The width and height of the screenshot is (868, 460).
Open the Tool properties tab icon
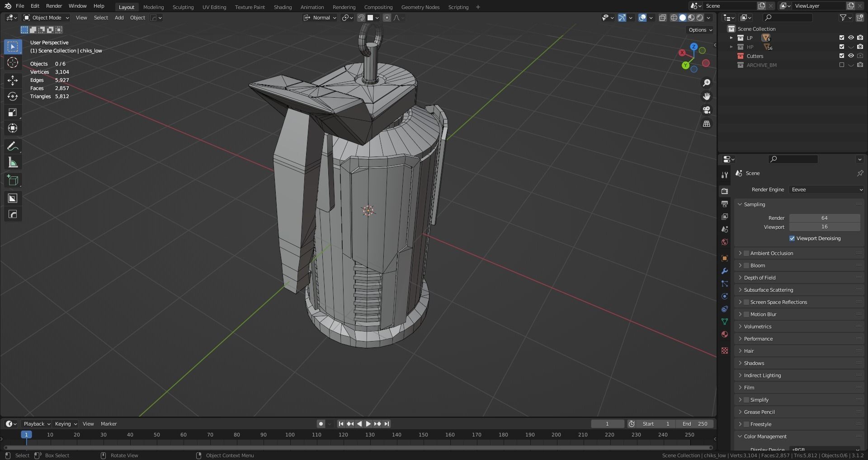tap(725, 175)
